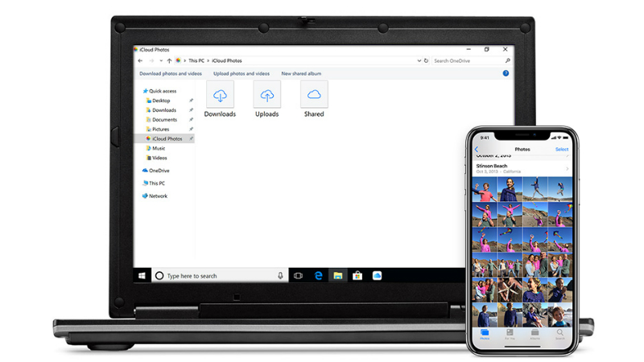Image resolution: width=644 pixels, height=362 pixels.
Task: Open the Uploads cloud folder
Action: coord(267,99)
